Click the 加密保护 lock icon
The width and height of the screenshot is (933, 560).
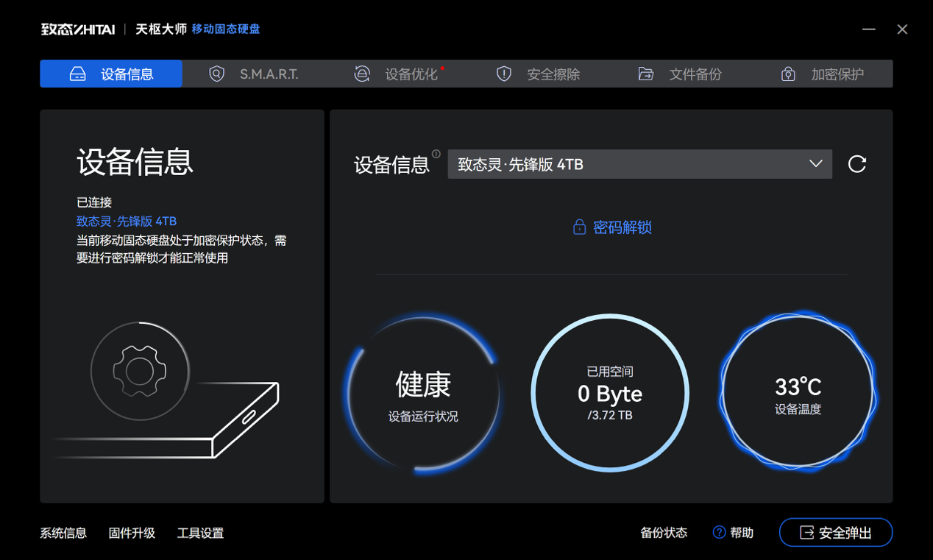[788, 74]
